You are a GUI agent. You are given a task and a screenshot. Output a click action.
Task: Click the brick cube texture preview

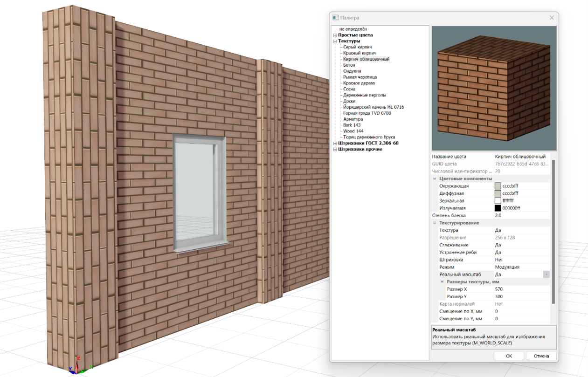click(x=493, y=89)
